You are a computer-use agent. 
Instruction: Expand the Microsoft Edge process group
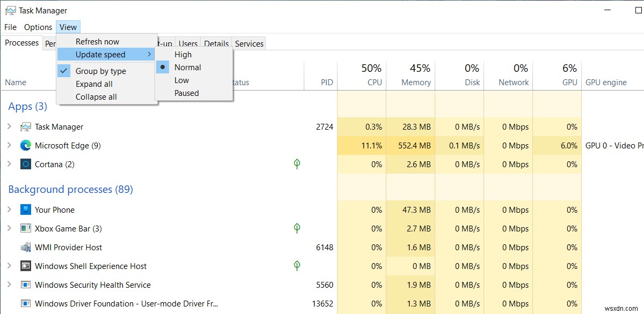(x=10, y=145)
